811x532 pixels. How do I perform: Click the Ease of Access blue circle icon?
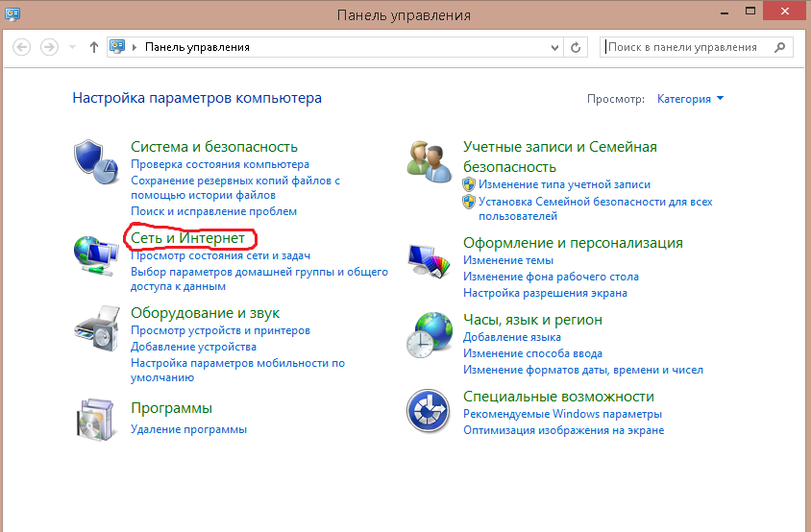click(x=428, y=411)
